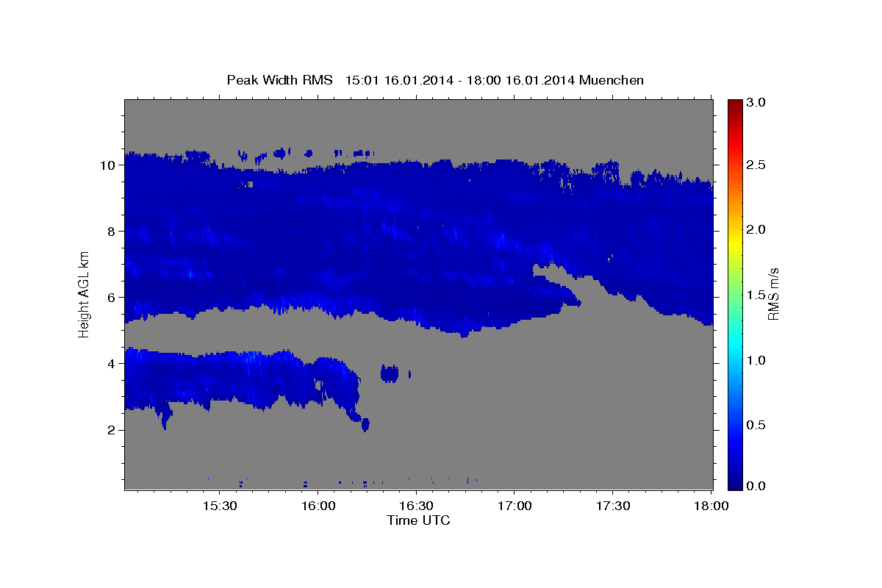Click the colorbar '0.5' value label
Screen dimensions: 882x588
[x=756, y=425]
